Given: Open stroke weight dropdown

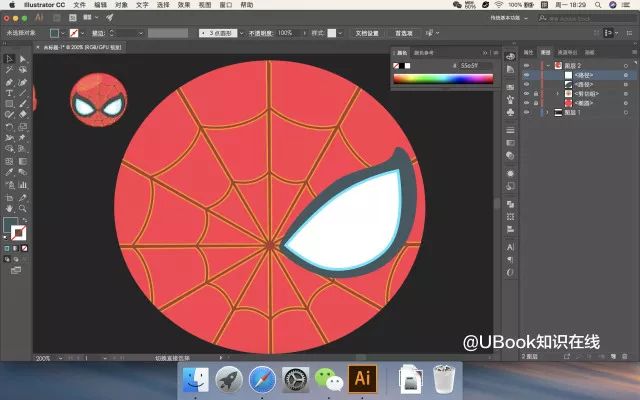Looking at the screenshot, I should 140,33.
